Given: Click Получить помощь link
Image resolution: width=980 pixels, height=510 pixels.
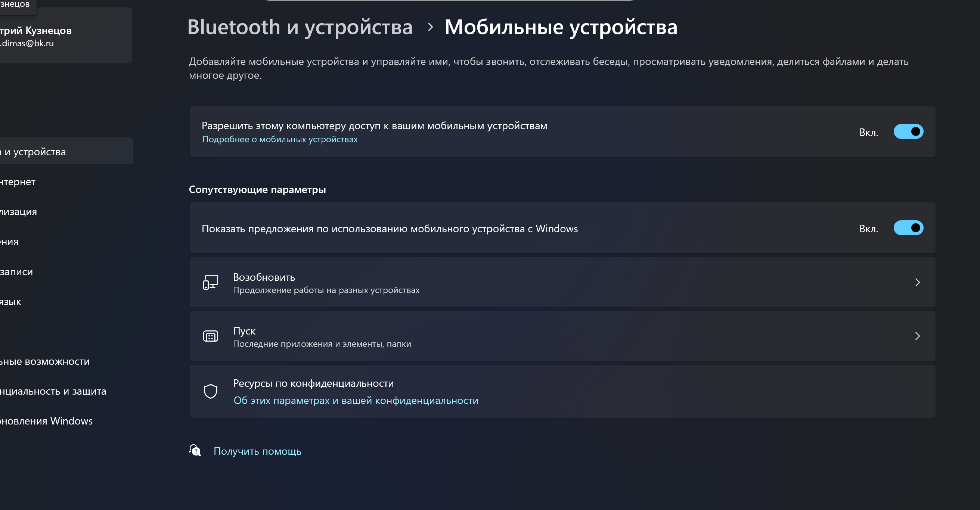Looking at the screenshot, I should coord(257,451).
